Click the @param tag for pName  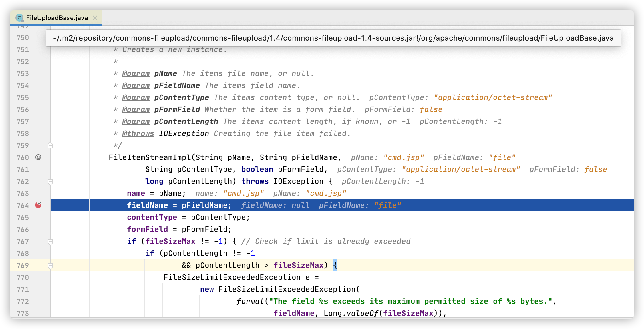136,74
